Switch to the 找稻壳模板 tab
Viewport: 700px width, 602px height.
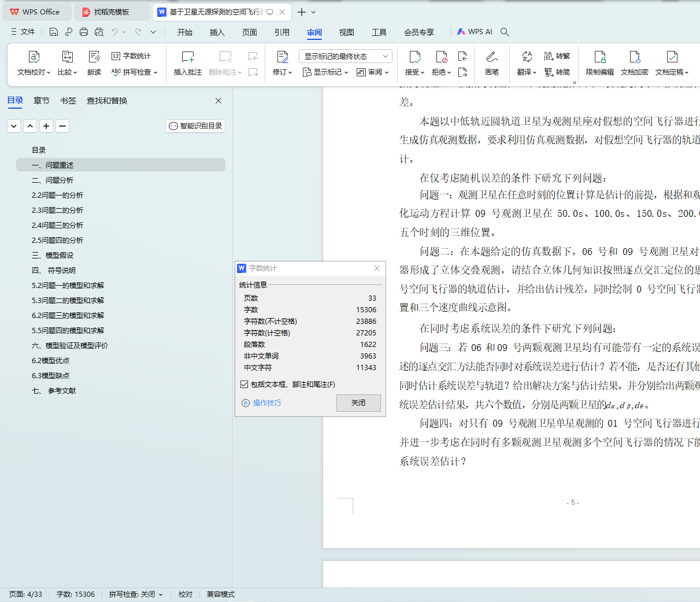click(112, 12)
